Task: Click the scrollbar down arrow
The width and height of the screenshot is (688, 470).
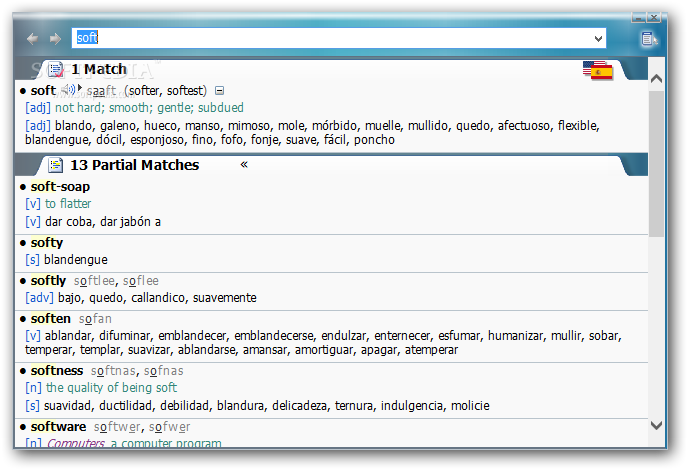Action: (656, 425)
